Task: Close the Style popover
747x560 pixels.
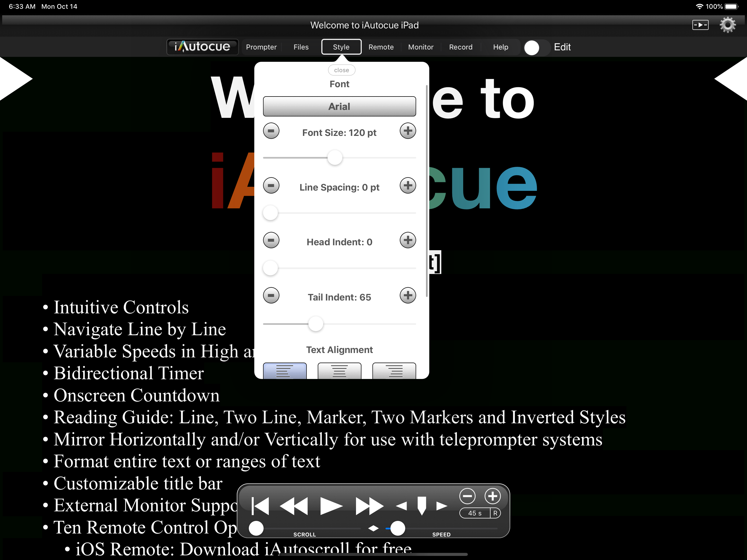Action: pyautogui.click(x=342, y=70)
